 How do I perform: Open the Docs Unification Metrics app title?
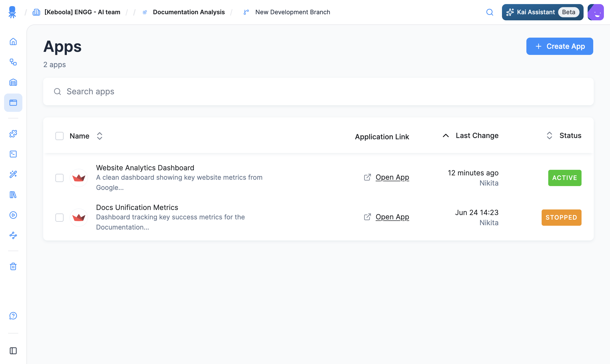pyautogui.click(x=137, y=207)
